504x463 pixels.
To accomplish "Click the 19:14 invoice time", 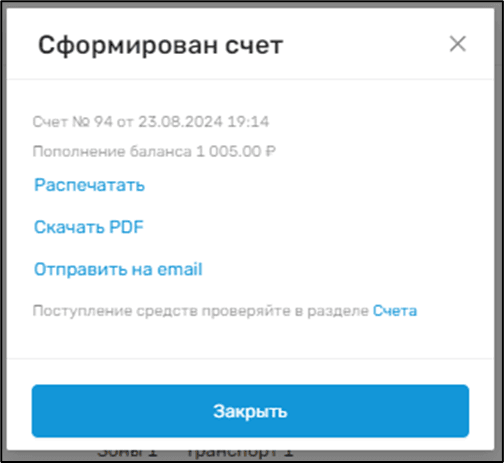I will pyautogui.click(x=248, y=122).
